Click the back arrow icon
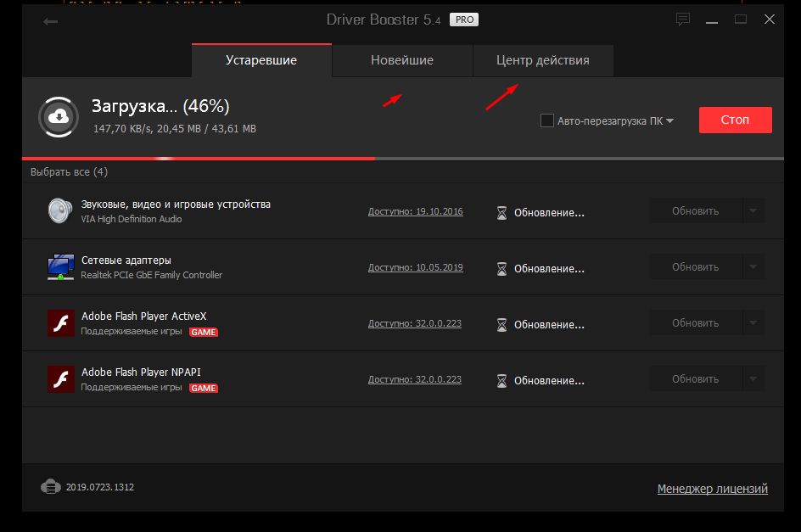This screenshot has width=801, height=532. pos(50,21)
